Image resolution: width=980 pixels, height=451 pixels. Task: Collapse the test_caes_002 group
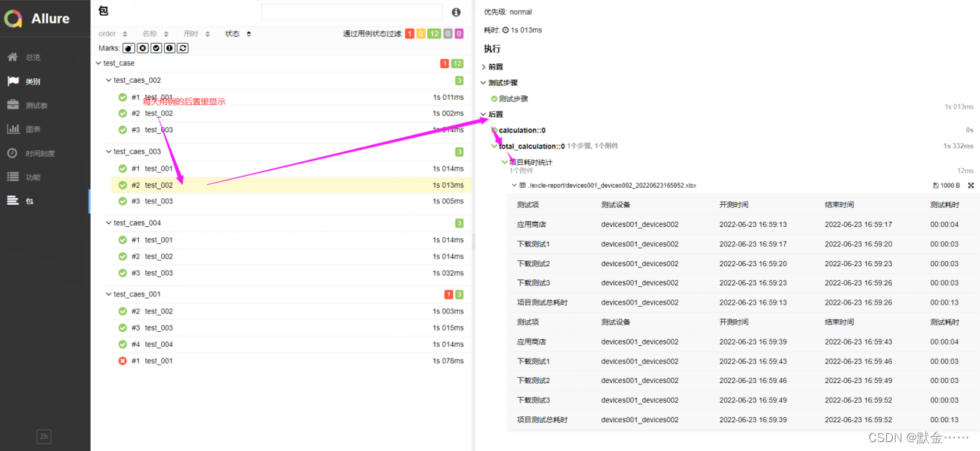point(109,81)
